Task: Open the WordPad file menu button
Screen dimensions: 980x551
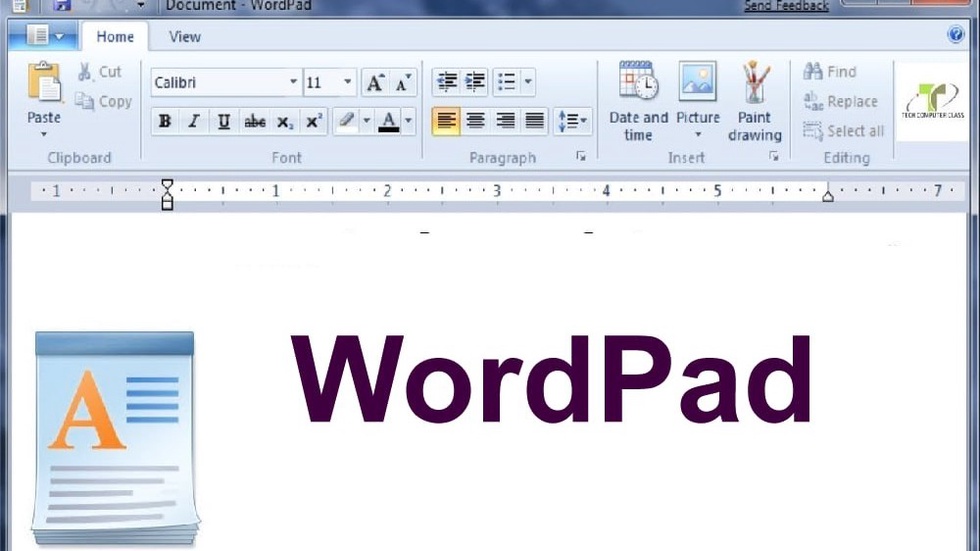Action: [46, 37]
